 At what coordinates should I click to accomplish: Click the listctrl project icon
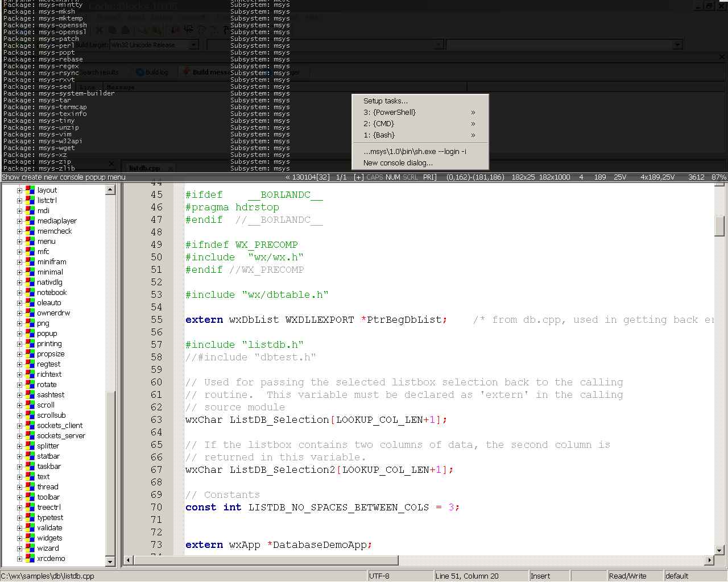coord(30,200)
